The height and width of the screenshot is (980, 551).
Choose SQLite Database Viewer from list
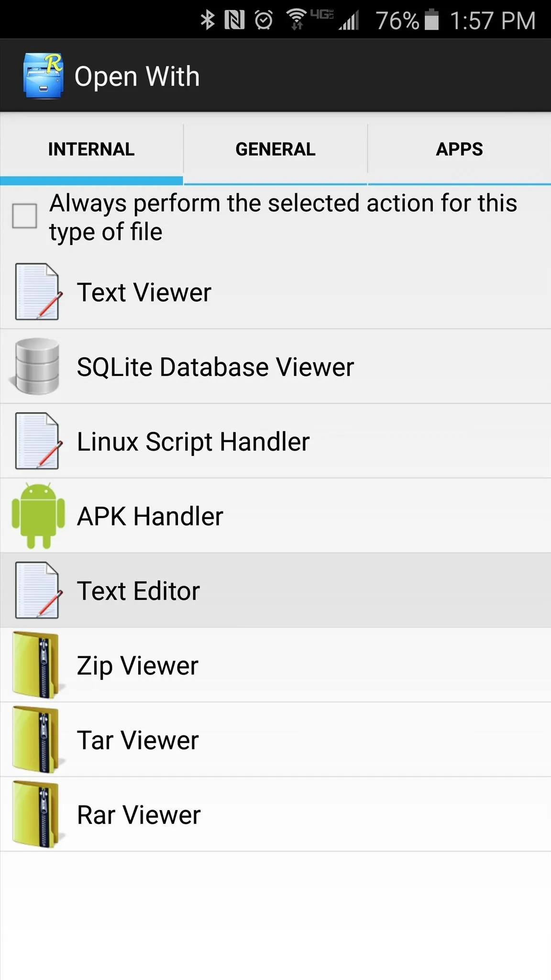[275, 367]
